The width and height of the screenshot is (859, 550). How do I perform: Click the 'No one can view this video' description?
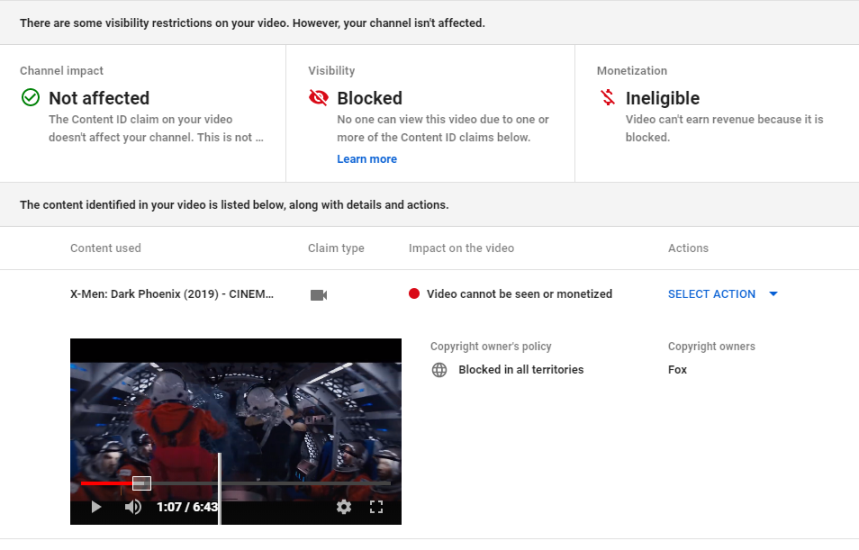pos(443,128)
